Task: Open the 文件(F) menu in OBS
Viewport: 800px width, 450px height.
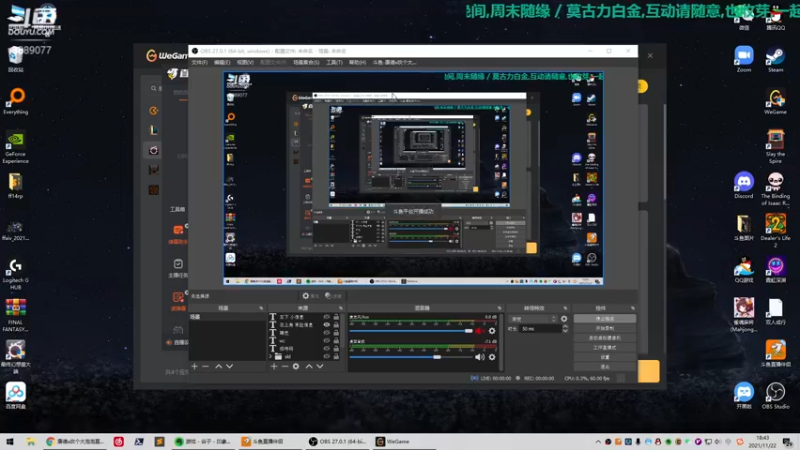Action: tap(199, 62)
